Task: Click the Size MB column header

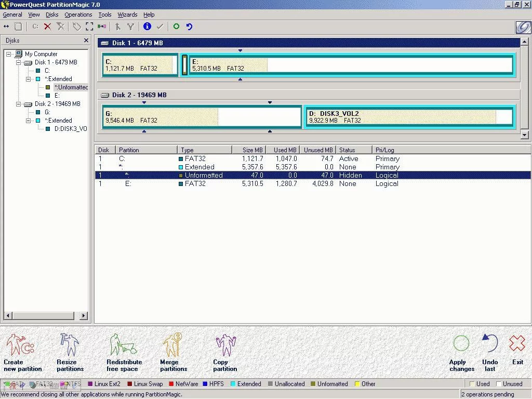Action: pos(249,150)
